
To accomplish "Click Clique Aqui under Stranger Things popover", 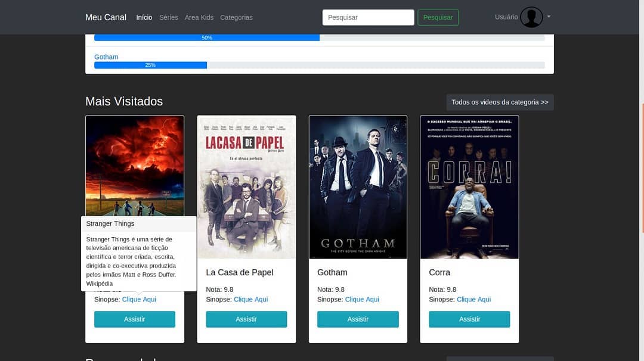I will pos(139,300).
